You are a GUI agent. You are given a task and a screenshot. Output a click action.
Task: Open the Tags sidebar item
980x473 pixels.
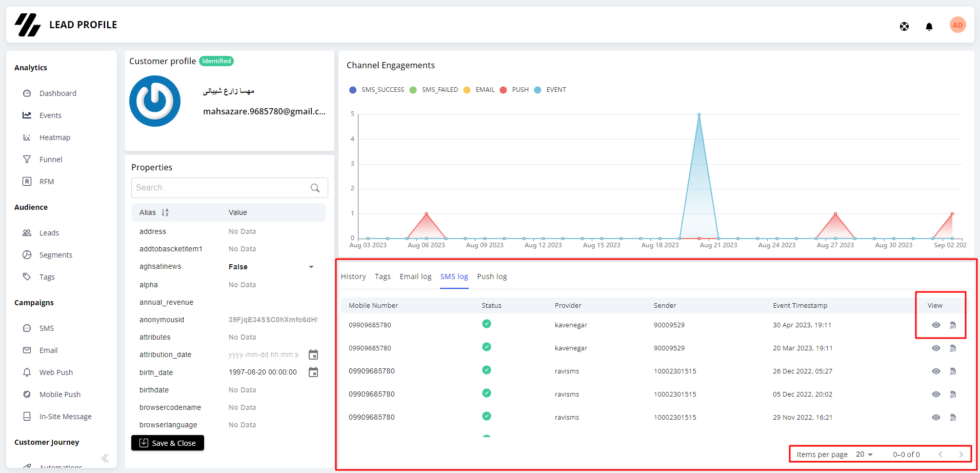47,277
